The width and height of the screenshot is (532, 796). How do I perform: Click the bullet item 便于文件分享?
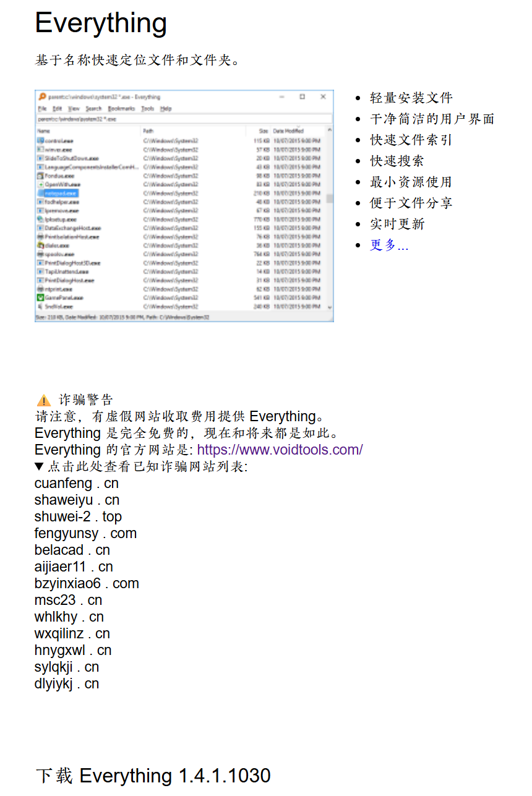click(x=411, y=203)
